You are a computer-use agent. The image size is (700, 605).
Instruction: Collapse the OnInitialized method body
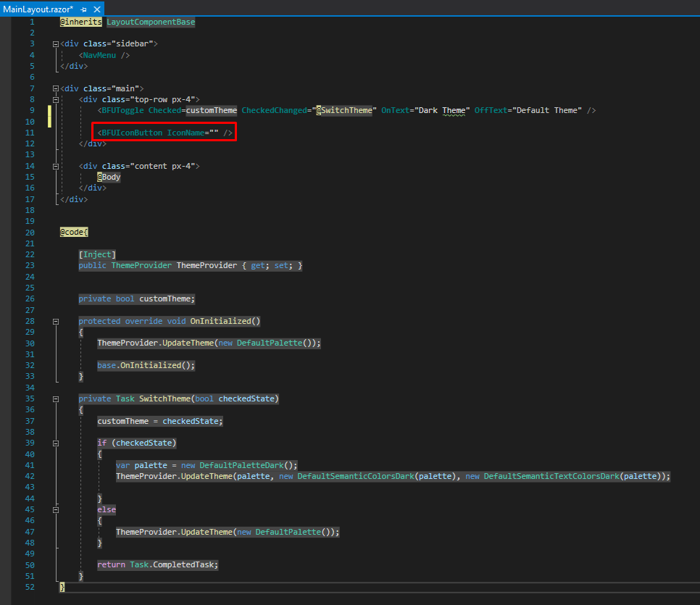coord(56,321)
